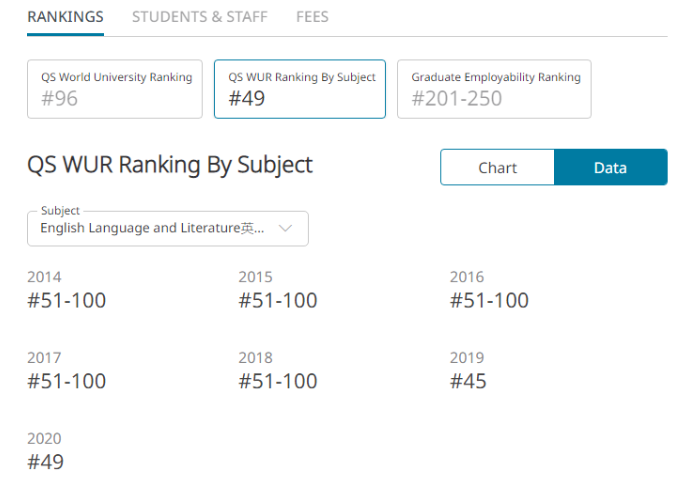Switch to Chart view

497,167
